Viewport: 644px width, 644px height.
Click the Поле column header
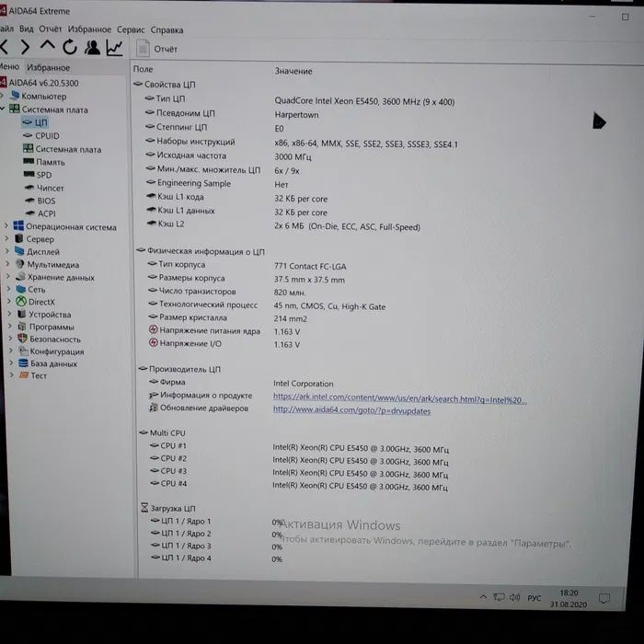143,69
